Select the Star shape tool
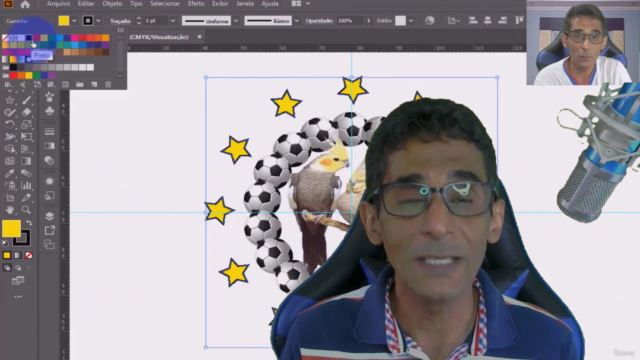640x360 pixels. [x=10, y=100]
